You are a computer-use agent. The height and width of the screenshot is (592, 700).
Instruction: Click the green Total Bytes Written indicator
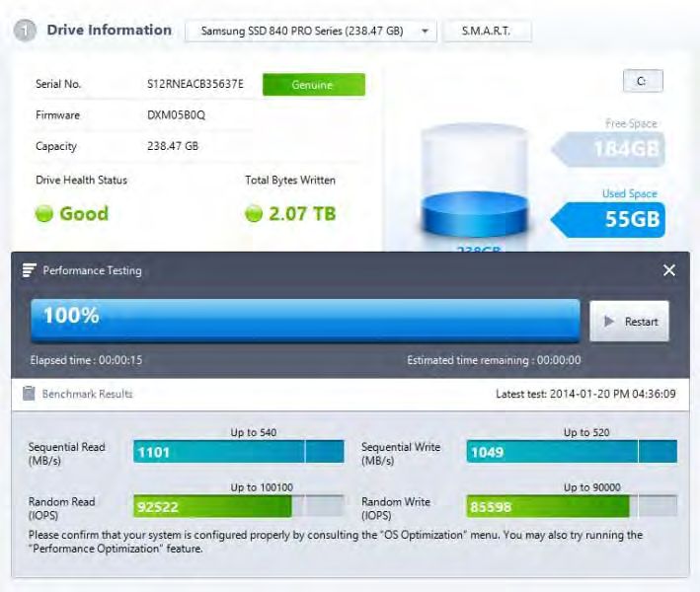(254, 213)
